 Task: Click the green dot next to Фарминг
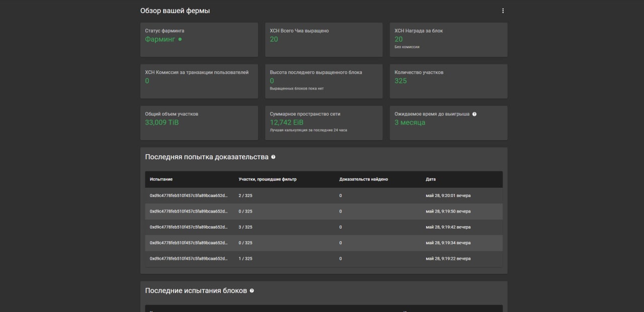tap(180, 39)
